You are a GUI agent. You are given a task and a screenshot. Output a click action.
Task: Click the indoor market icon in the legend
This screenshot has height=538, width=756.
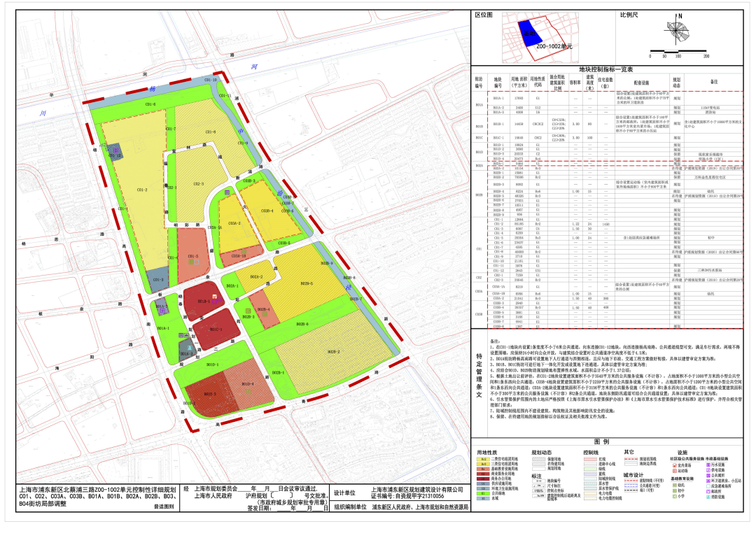pyautogui.click(x=675, y=465)
